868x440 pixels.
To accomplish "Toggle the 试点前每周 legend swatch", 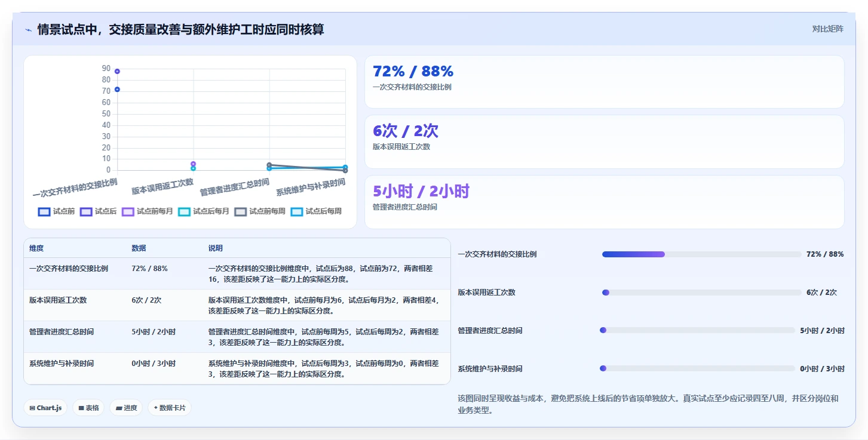I will [x=241, y=211].
